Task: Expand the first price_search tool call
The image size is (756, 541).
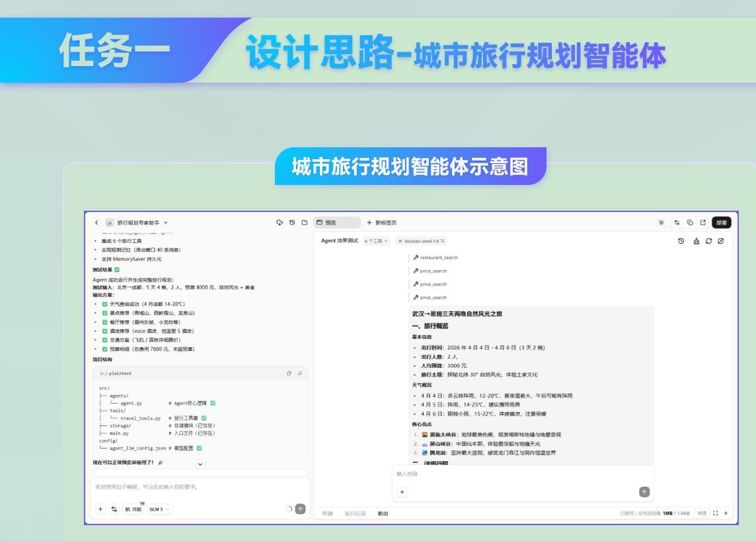Action: (430, 271)
